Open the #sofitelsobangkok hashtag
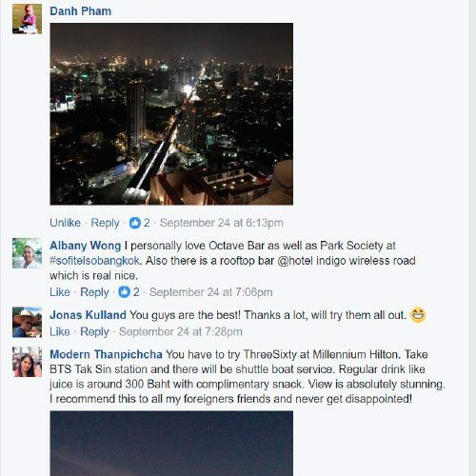476x476 pixels. [94, 261]
